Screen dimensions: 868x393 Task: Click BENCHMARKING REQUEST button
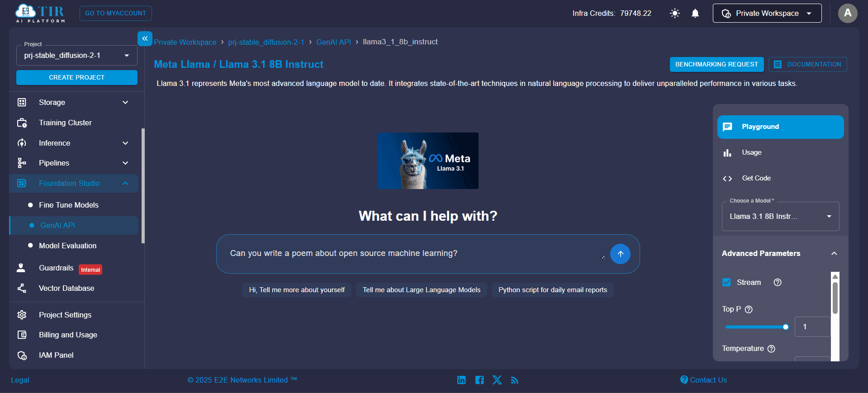coord(716,64)
